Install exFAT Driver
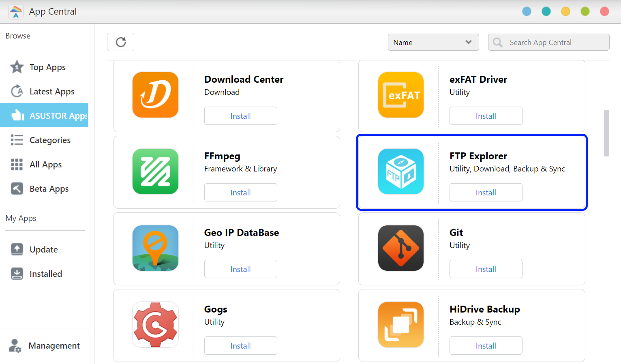This screenshot has height=364, width=621. pos(486,116)
